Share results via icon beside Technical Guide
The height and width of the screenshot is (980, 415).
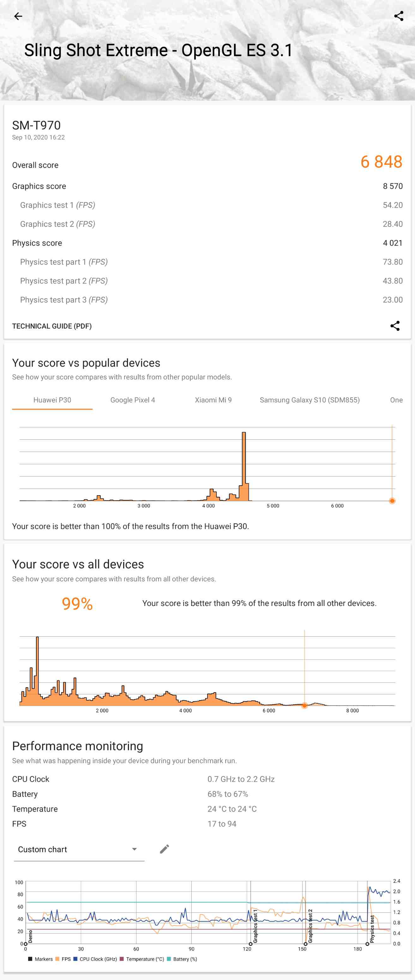[x=395, y=326]
